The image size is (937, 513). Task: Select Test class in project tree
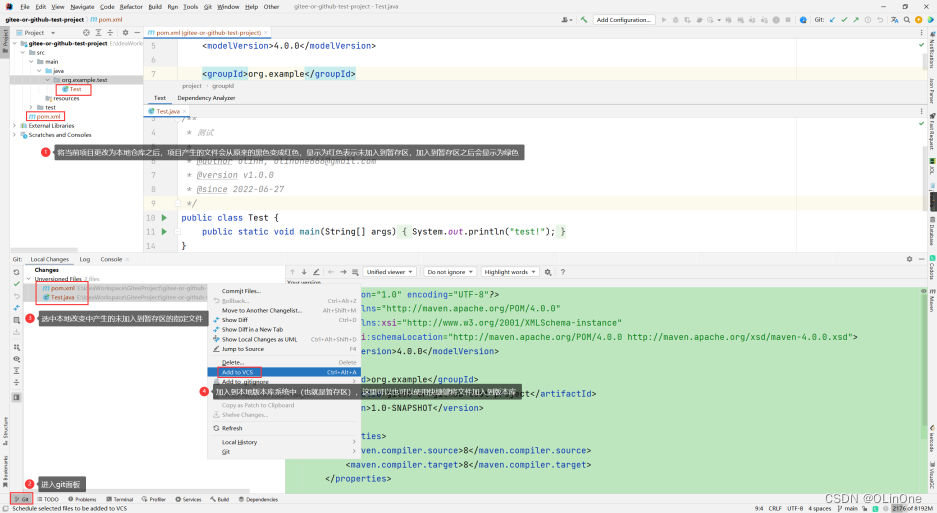(72, 89)
